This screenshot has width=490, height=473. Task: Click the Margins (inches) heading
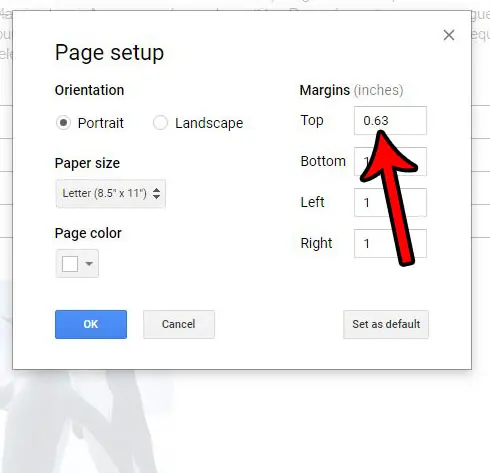point(352,90)
